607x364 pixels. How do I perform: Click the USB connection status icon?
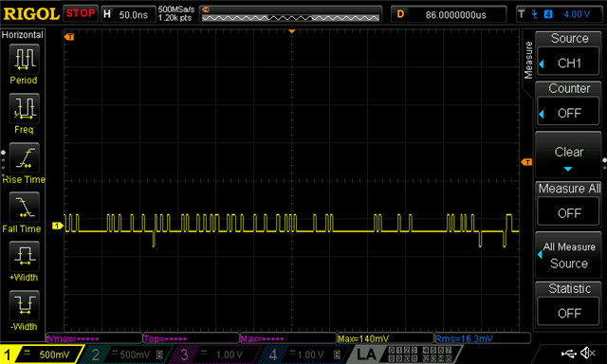(x=568, y=353)
